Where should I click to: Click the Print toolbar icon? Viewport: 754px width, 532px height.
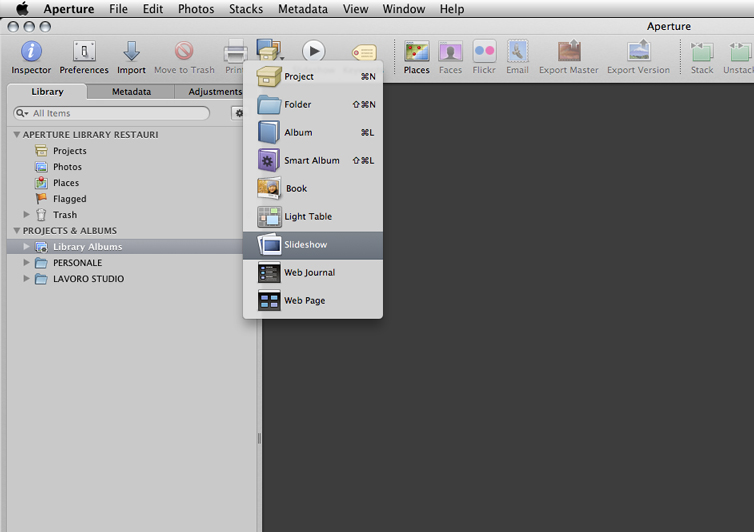(236, 51)
